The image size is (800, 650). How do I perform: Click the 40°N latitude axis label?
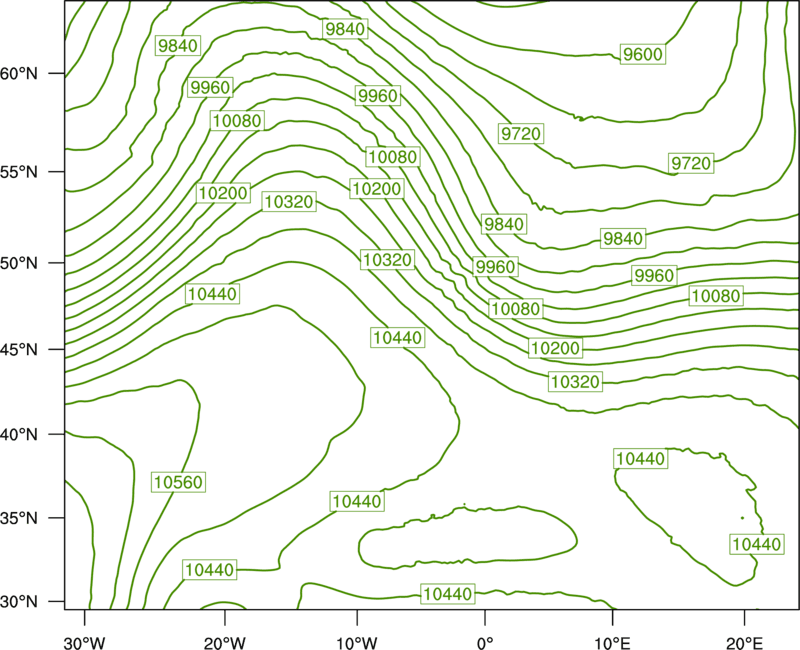[x=19, y=435]
